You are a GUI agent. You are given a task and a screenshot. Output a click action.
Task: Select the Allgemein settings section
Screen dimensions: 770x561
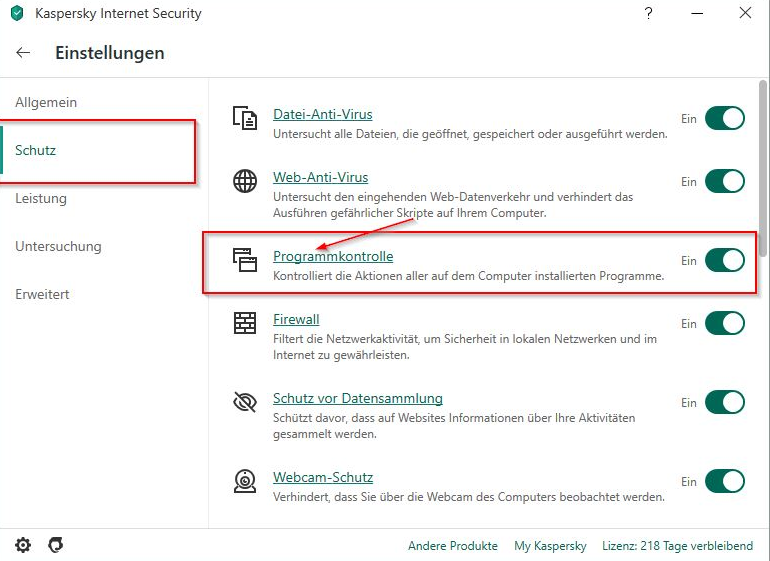pyautogui.click(x=46, y=102)
